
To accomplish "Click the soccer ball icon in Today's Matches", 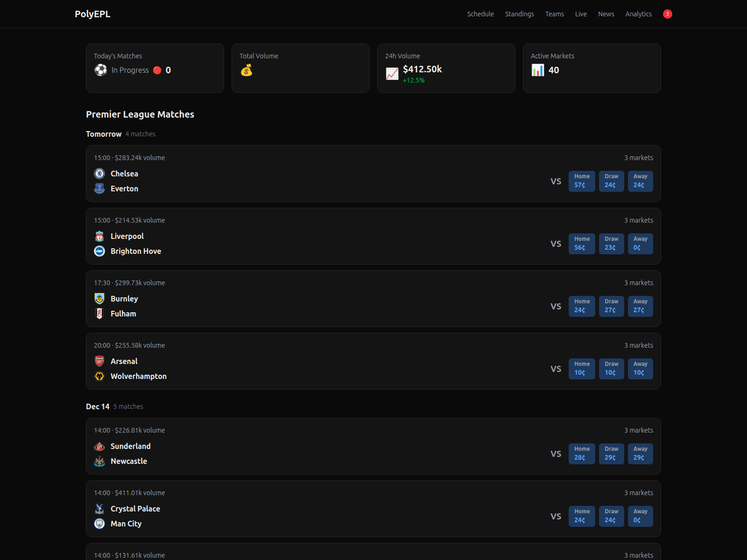I will (101, 70).
